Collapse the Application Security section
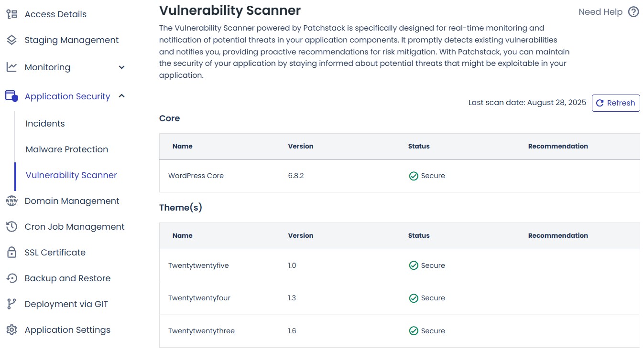 121,95
